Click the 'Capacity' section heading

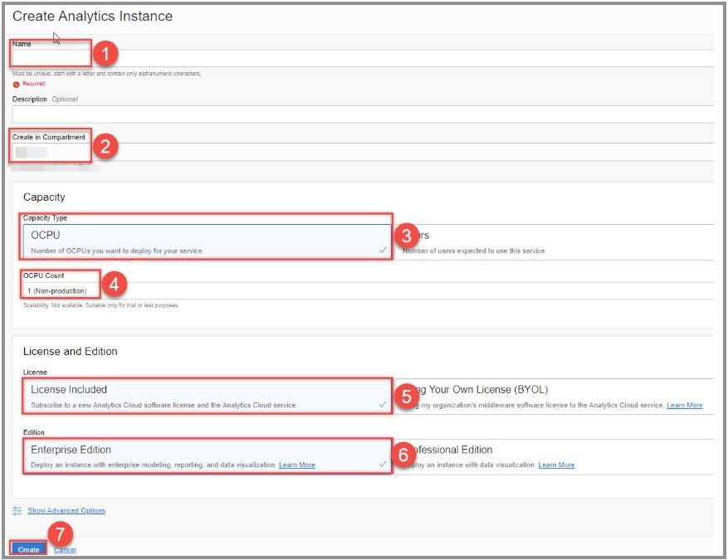click(44, 197)
